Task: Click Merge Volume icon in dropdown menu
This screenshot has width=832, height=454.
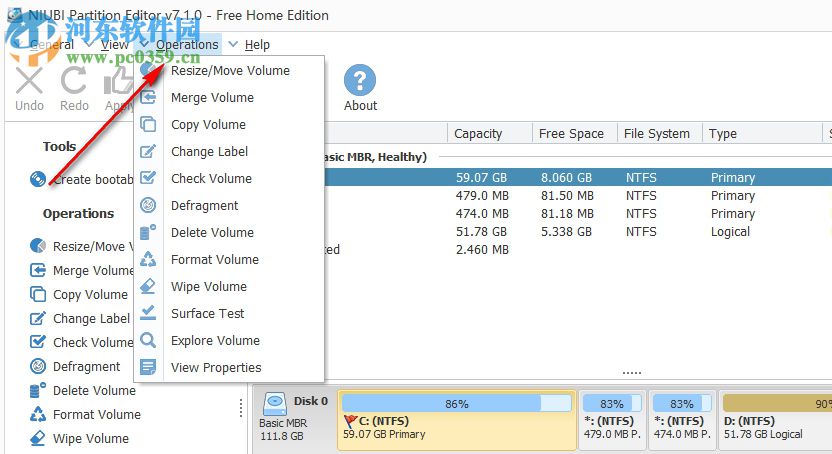Action: coord(148,97)
